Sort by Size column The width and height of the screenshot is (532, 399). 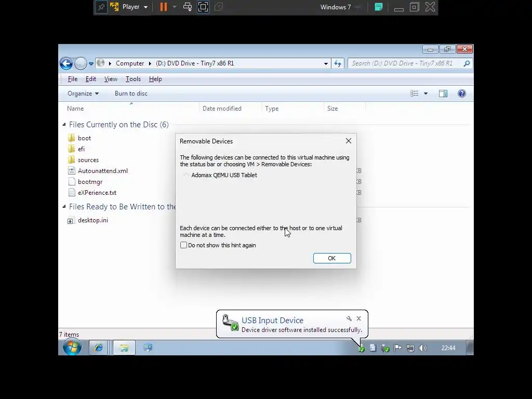click(344, 109)
